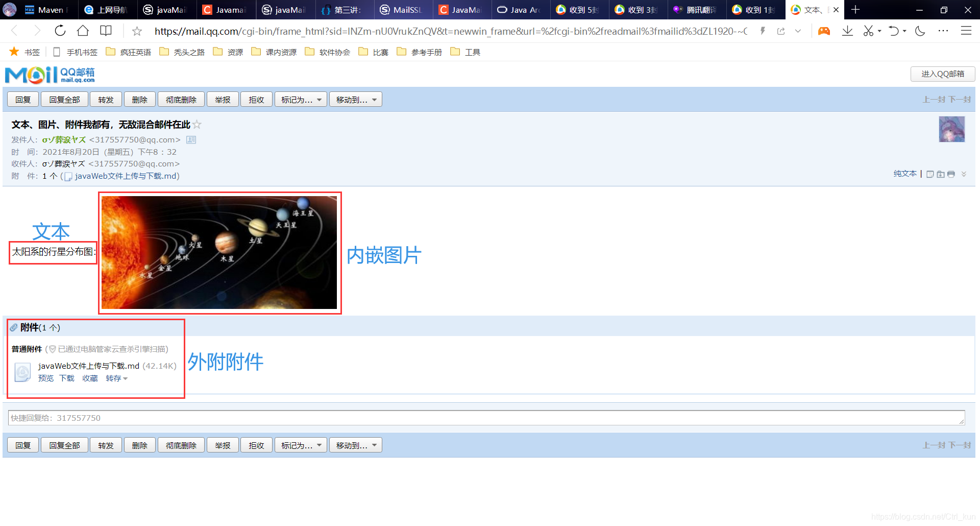
Task: Open 标记为… dropdown below the quick reply box
Action: pos(301,445)
